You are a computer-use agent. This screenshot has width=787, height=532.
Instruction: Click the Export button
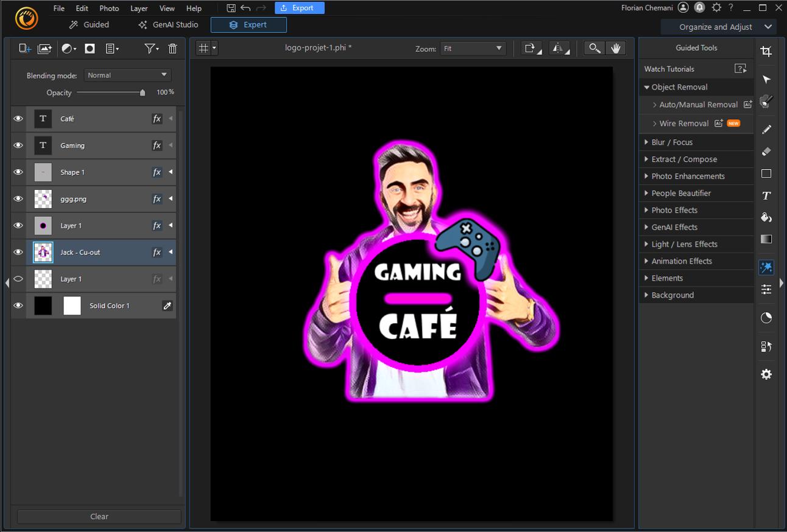(299, 8)
